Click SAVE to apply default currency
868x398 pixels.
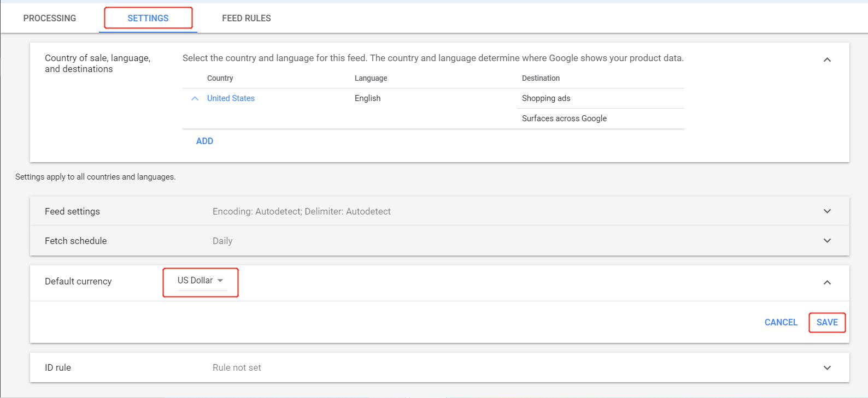pyautogui.click(x=827, y=322)
